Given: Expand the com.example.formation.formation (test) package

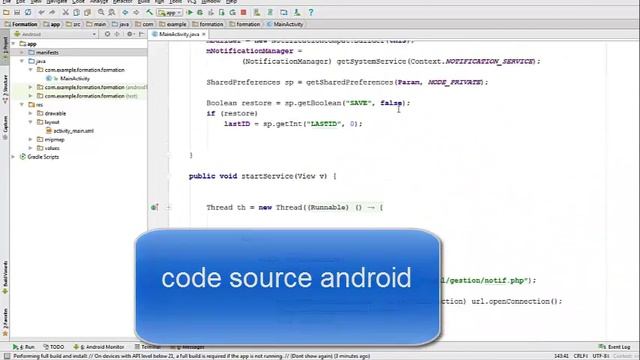Looking at the screenshot, I should [31, 96].
